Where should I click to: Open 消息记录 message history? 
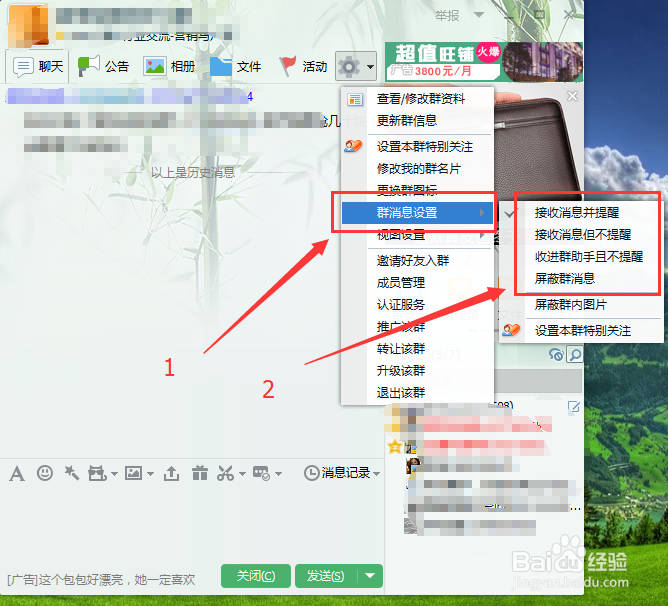pos(337,473)
